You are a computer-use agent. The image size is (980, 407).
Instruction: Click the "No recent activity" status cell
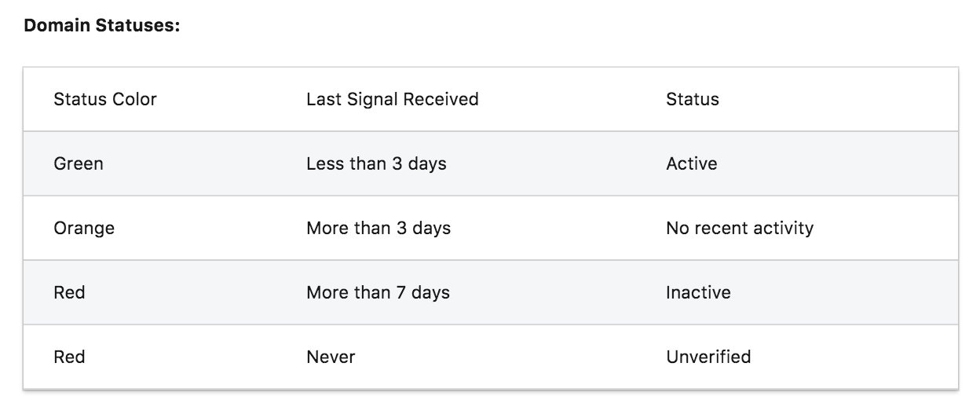click(x=740, y=228)
